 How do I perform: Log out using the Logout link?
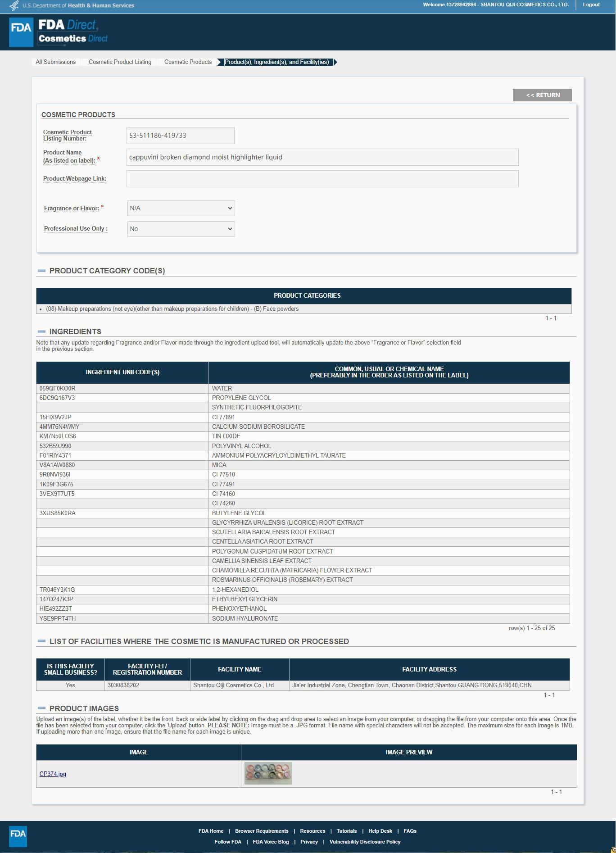(x=591, y=5)
